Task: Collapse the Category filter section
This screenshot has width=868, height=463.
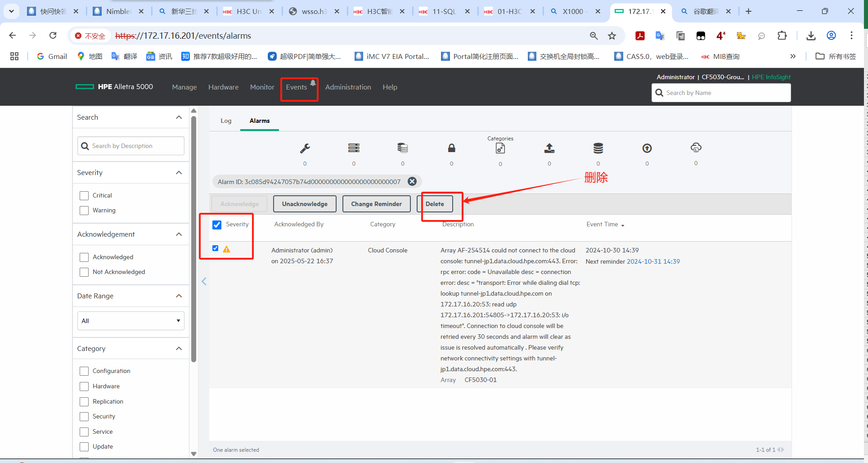Action: coord(179,349)
